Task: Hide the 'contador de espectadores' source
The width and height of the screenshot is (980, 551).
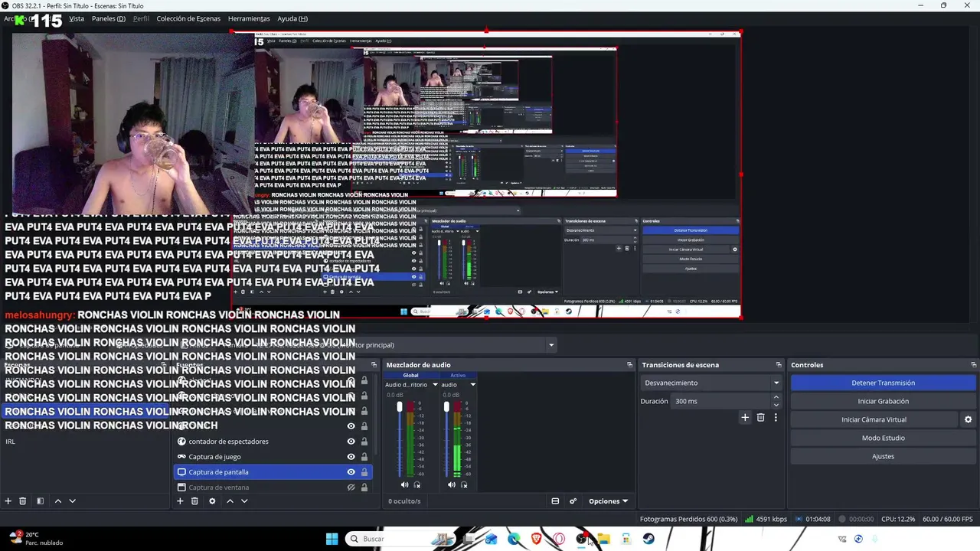Action: coord(351,442)
